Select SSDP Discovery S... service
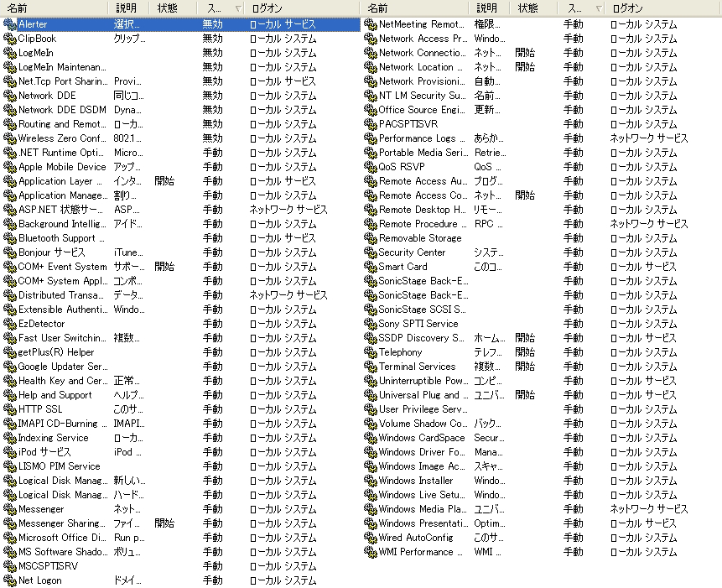The image size is (722, 588). pyautogui.click(x=421, y=338)
